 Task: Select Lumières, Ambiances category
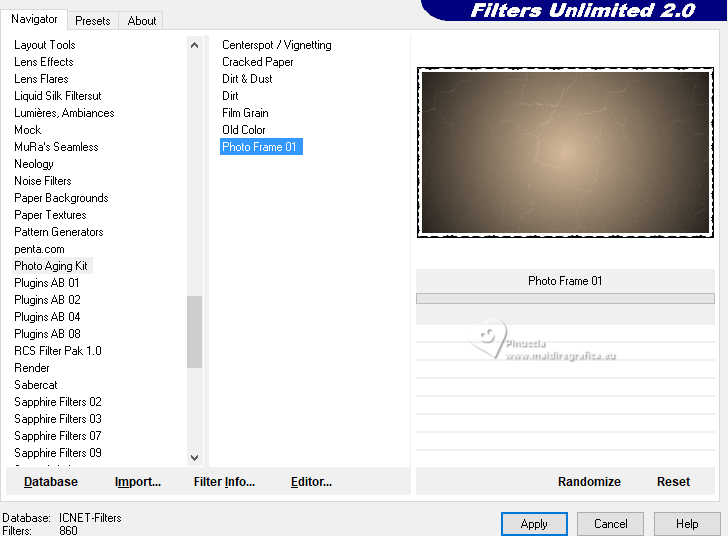click(64, 113)
